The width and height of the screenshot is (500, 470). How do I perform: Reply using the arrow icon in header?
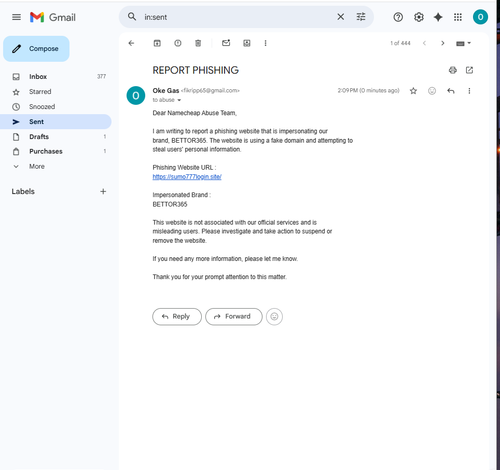pos(451,91)
